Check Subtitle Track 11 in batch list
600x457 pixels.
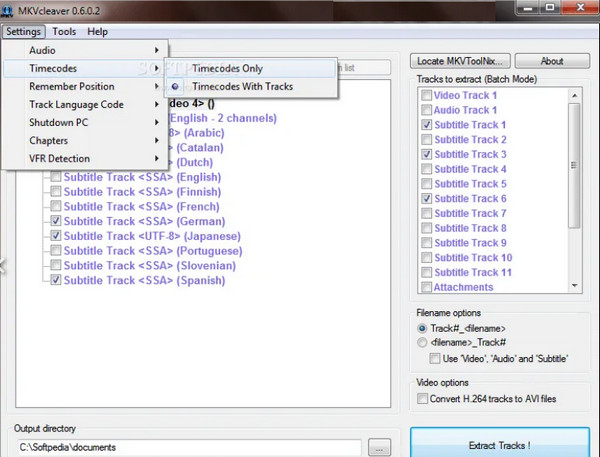pyautogui.click(x=426, y=272)
